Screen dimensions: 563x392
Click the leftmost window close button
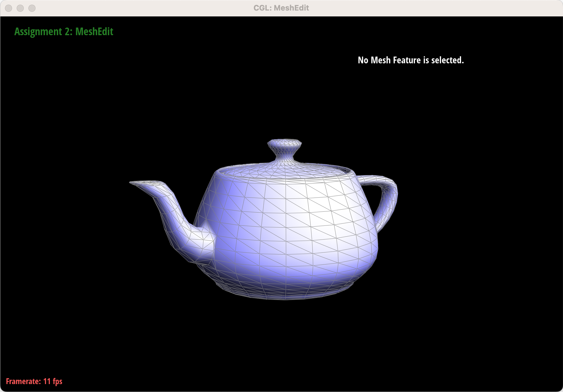point(8,8)
